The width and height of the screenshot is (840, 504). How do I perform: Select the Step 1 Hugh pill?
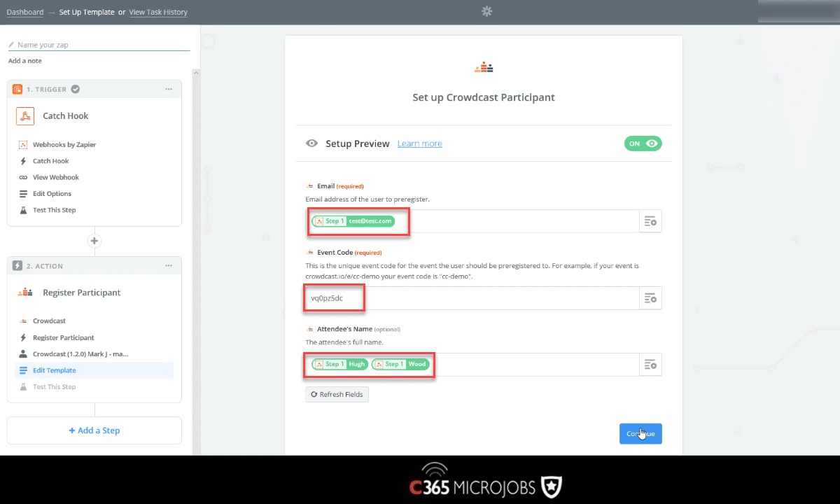pos(339,364)
